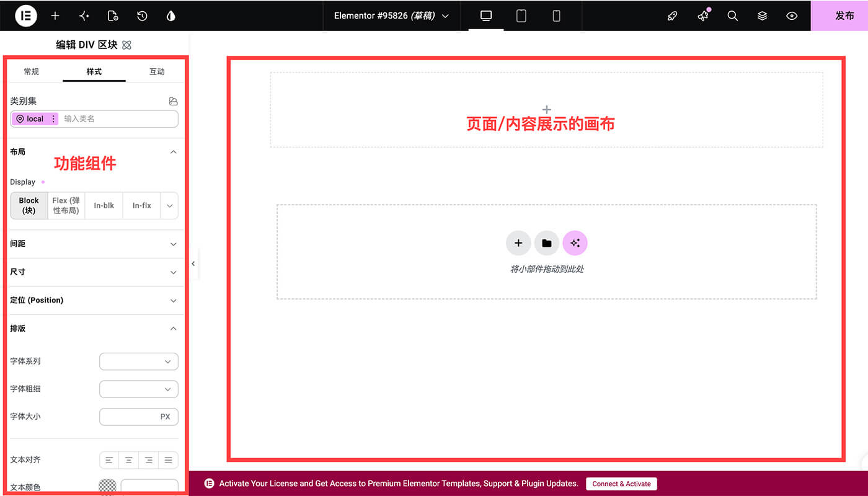Expand the 尺寸 section
Image resolution: width=868 pixels, height=496 pixels.
pos(94,272)
